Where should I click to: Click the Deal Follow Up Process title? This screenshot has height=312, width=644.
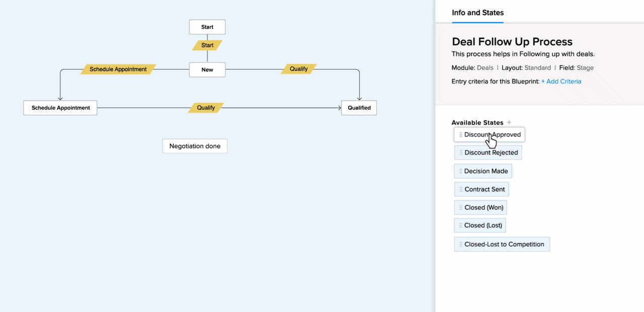[512, 42]
